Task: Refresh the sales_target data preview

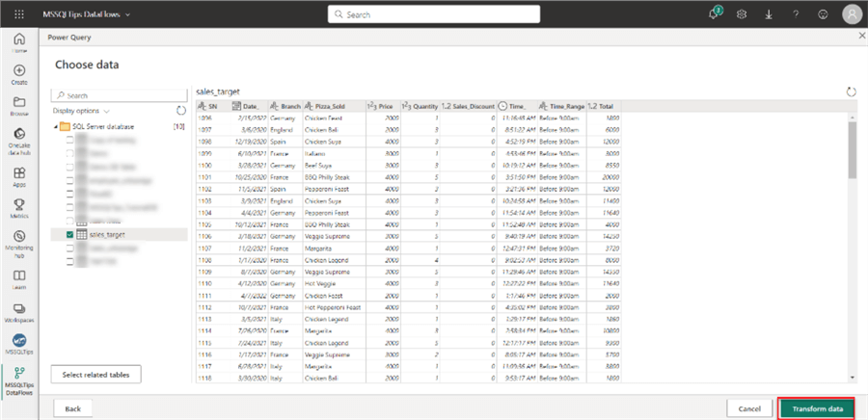Action: pyautogui.click(x=851, y=92)
